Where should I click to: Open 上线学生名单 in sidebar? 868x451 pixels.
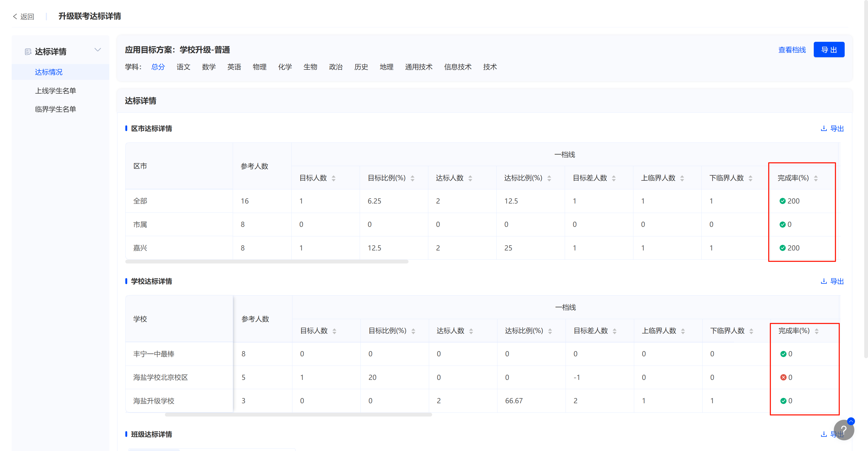tap(55, 91)
